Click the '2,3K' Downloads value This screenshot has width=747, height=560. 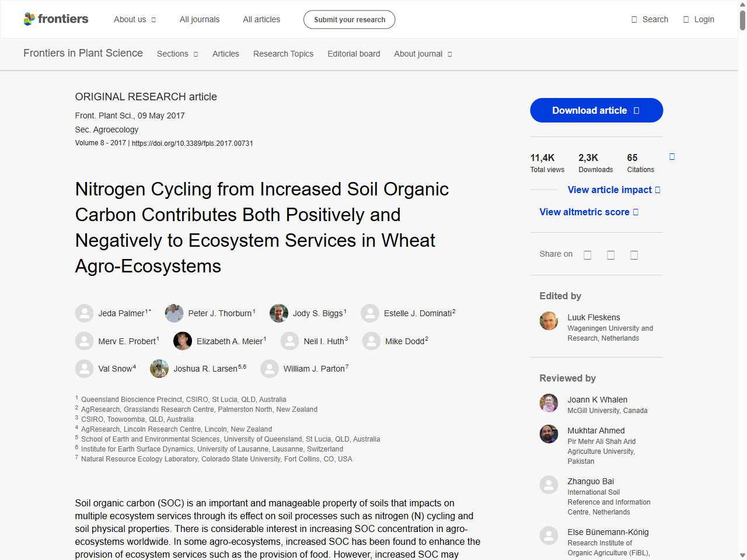click(588, 157)
